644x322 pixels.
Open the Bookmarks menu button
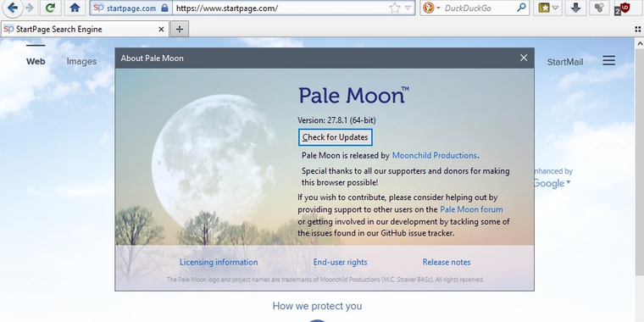click(x=544, y=8)
